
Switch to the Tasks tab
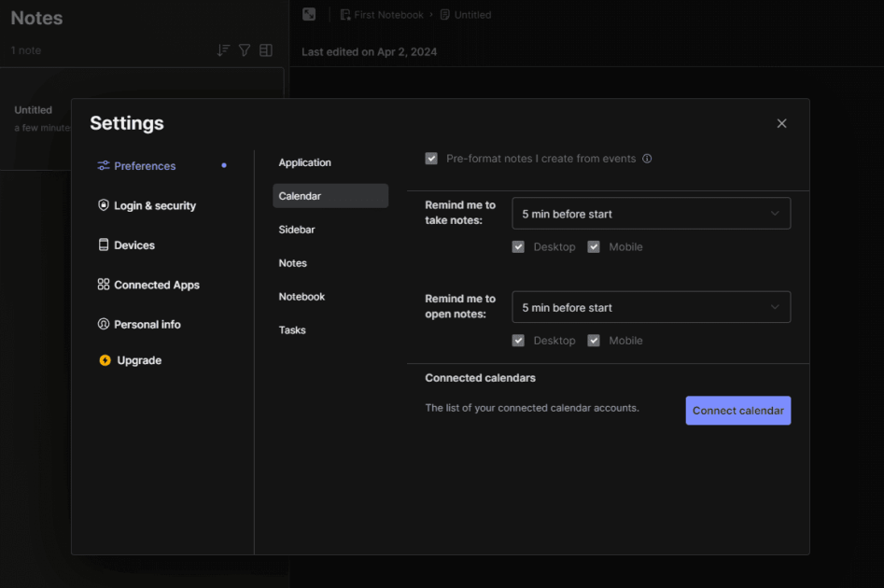(292, 329)
